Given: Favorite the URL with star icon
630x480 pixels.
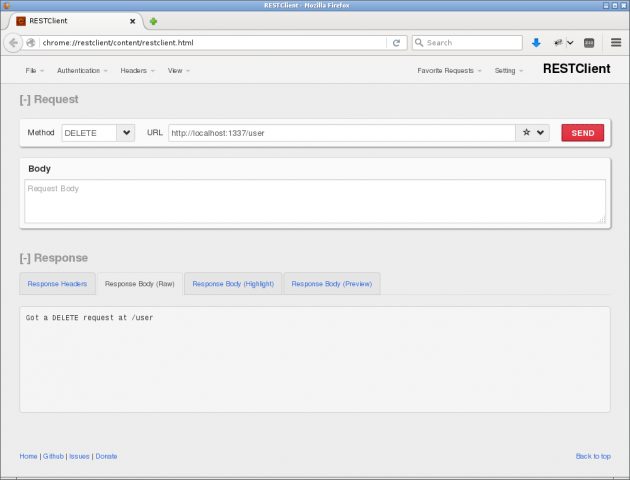Looking at the screenshot, I should point(526,132).
